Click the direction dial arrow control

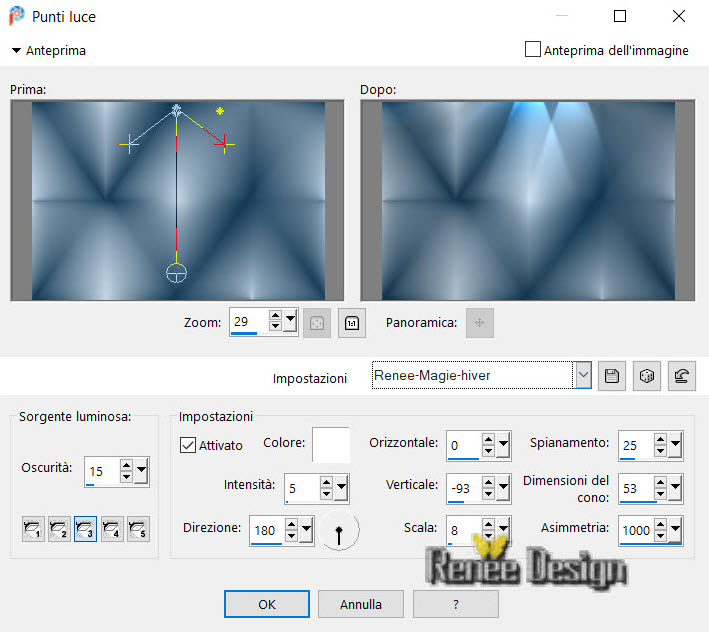(339, 530)
